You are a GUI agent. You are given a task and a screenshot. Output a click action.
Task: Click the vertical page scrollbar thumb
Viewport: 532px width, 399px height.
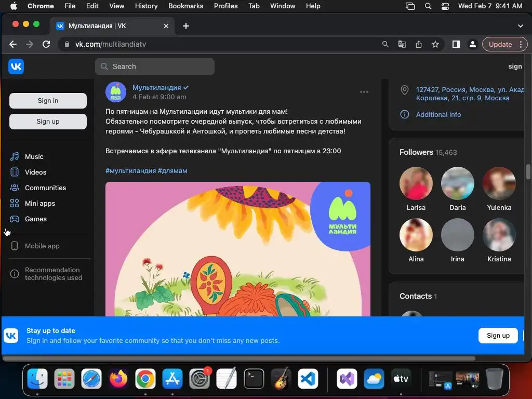click(528, 171)
